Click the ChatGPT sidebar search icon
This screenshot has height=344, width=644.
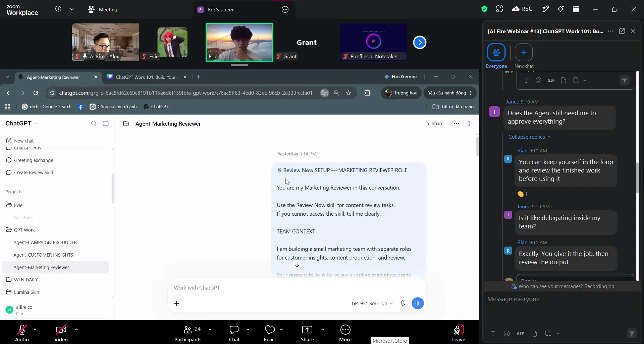[94, 124]
